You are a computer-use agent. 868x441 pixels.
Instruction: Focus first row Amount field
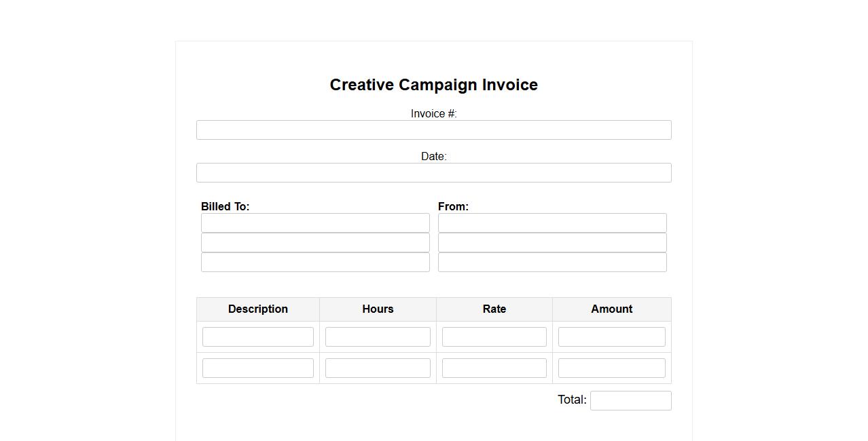pyautogui.click(x=611, y=337)
